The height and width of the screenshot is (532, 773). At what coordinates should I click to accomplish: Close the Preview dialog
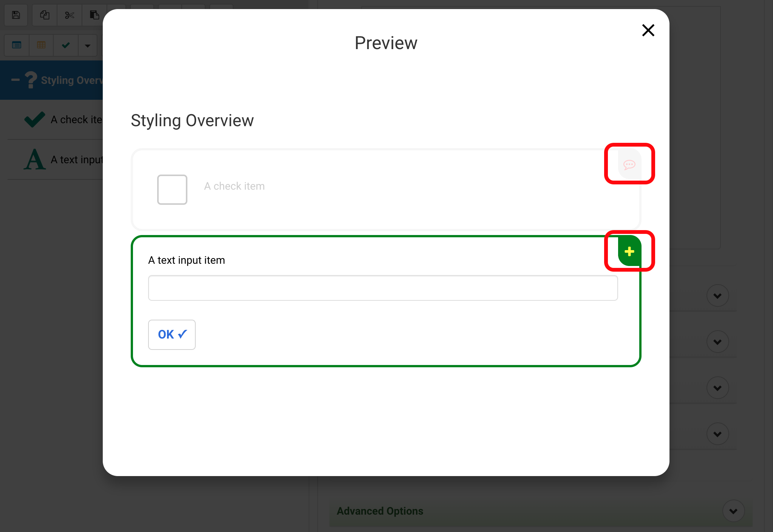(x=648, y=30)
